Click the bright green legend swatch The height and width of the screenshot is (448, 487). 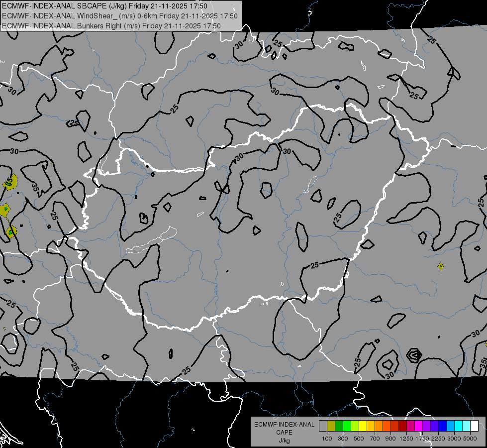coord(347,426)
